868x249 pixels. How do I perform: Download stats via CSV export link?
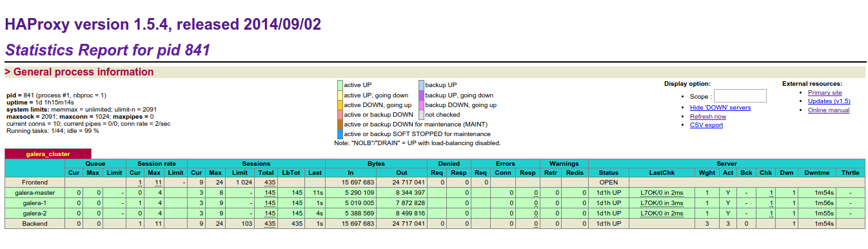coord(706,125)
